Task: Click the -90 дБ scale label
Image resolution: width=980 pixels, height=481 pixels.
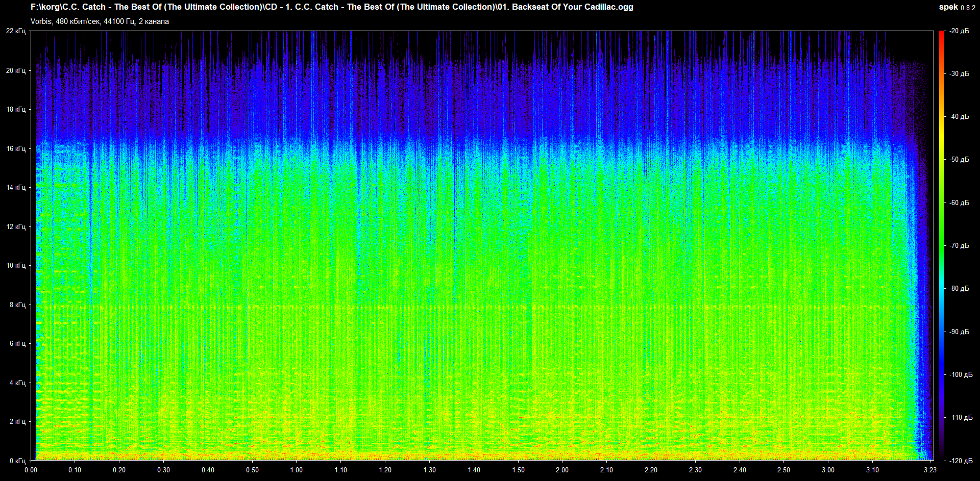Action: pyautogui.click(x=959, y=332)
